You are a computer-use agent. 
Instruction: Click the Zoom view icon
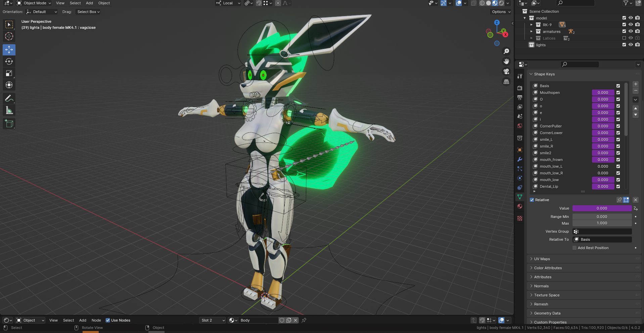pos(506,51)
